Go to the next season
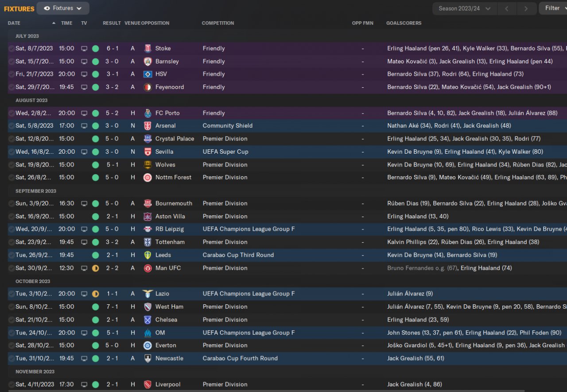This screenshot has height=392, width=567. pos(526,8)
